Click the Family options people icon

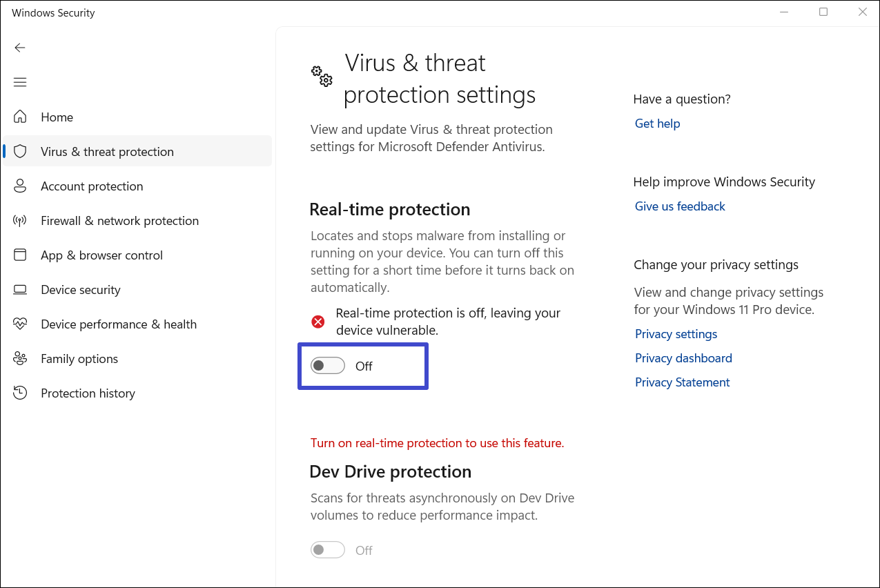pos(20,358)
